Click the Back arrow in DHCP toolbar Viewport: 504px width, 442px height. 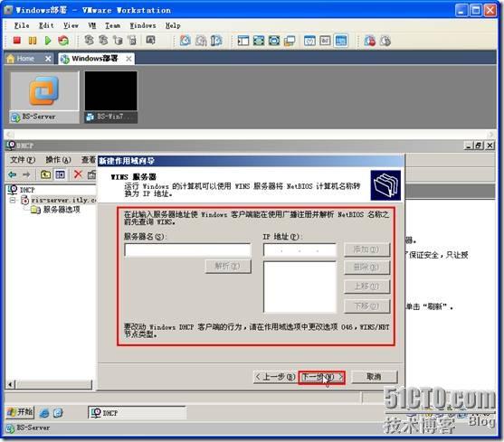pos(12,174)
